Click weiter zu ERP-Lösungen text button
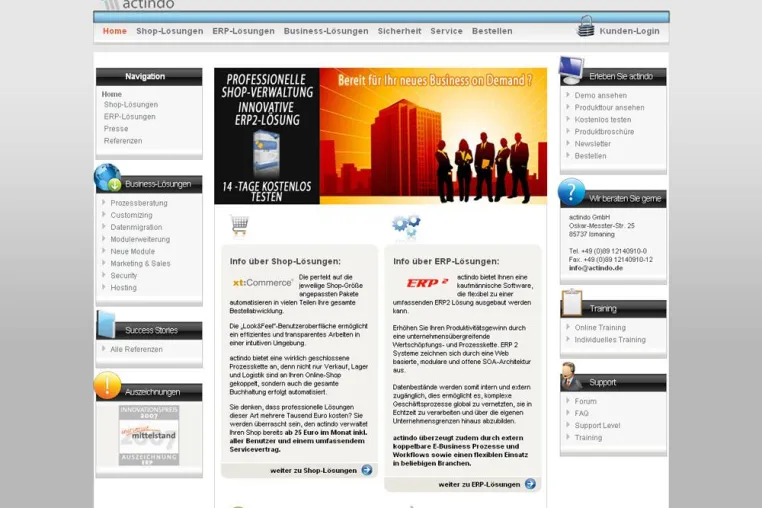Screen dimensions: 762x508 pos(479,485)
